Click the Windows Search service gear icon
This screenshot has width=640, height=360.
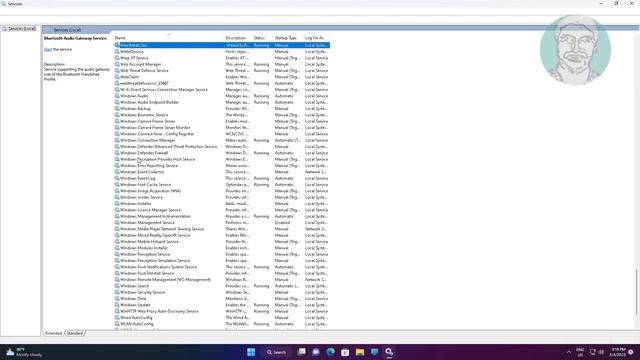pos(117,286)
